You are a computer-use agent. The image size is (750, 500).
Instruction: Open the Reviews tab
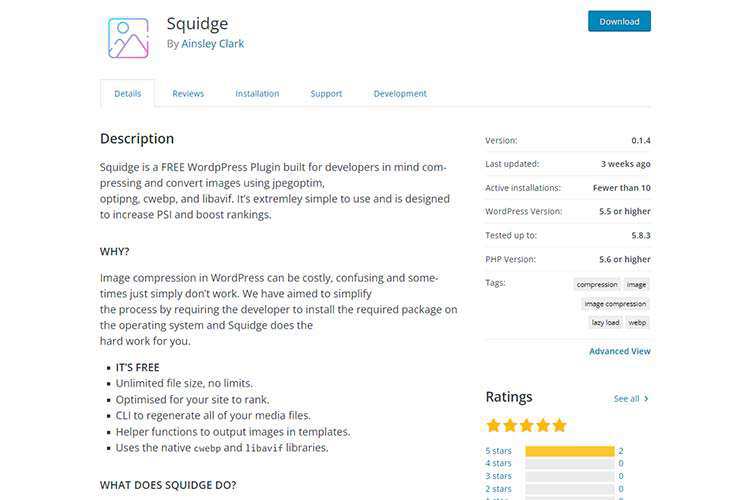(188, 94)
